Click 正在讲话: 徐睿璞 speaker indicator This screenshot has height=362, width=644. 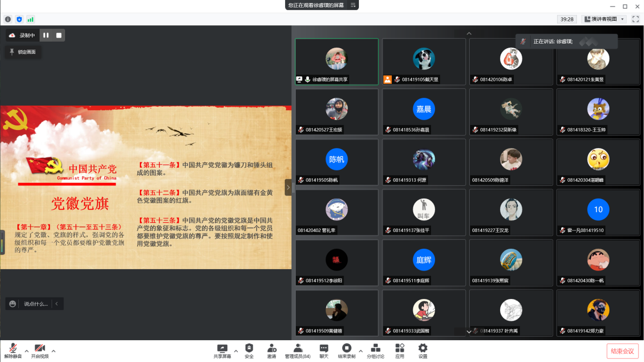[x=567, y=42]
